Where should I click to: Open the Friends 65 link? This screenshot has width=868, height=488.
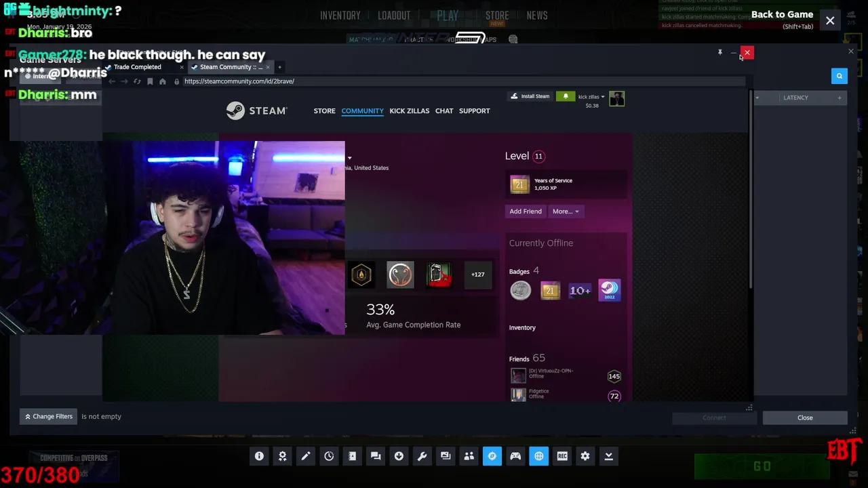(527, 358)
